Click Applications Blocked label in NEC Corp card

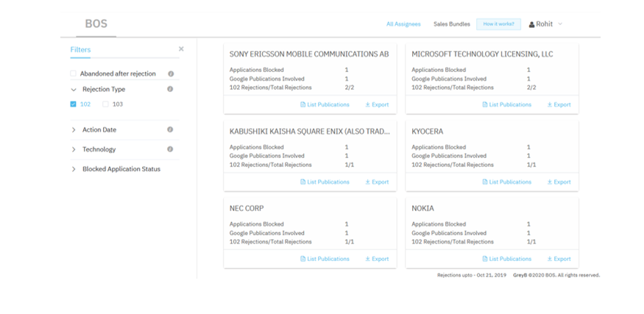pos(257,224)
